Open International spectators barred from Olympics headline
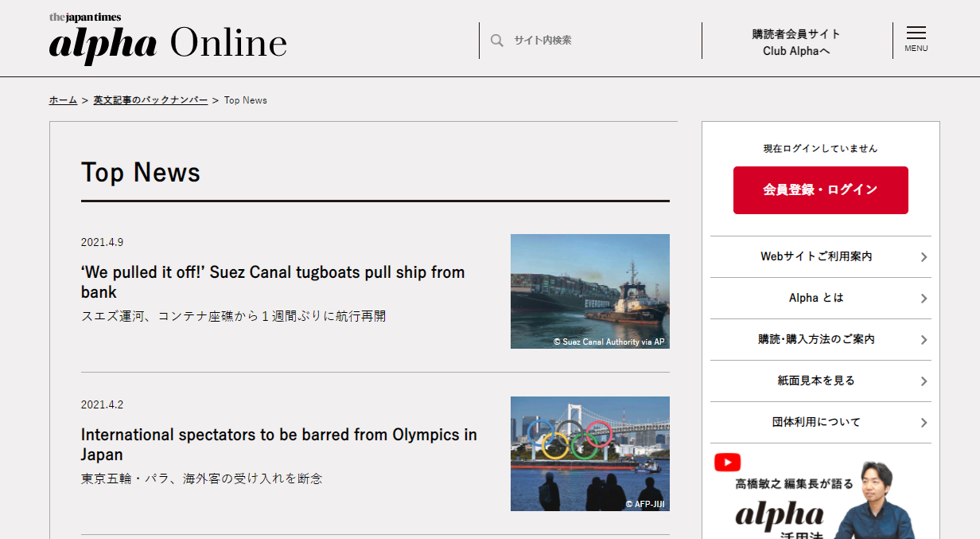 click(x=279, y=444)
